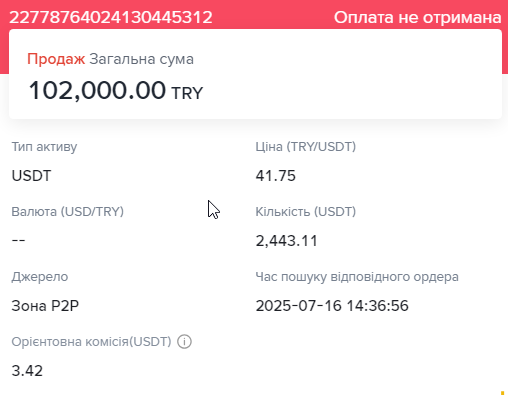Screen dimensions: 508x395
Task: Click the 'Зона P2P' source value
Action: tap(45, 306)
